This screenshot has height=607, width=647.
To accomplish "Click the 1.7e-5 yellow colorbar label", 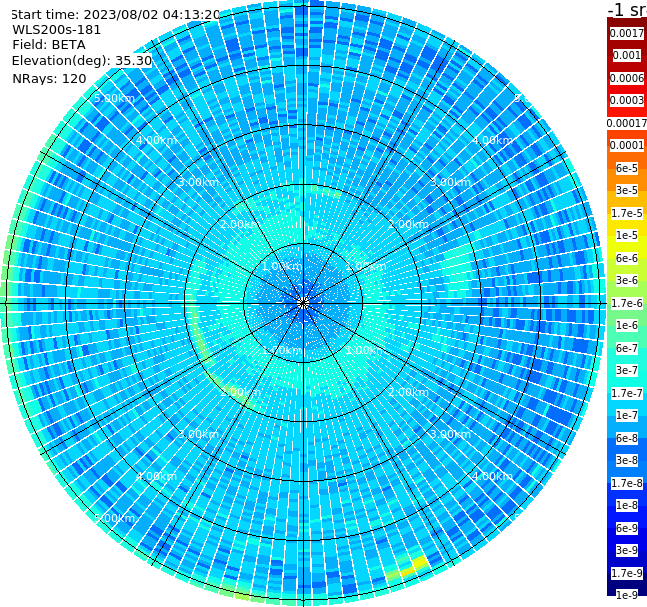I will [627, 213].
